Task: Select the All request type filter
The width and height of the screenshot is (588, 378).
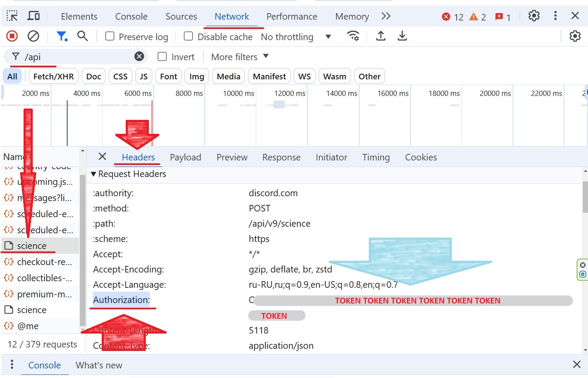Action: pyautogui.click(x=12, y=76)
